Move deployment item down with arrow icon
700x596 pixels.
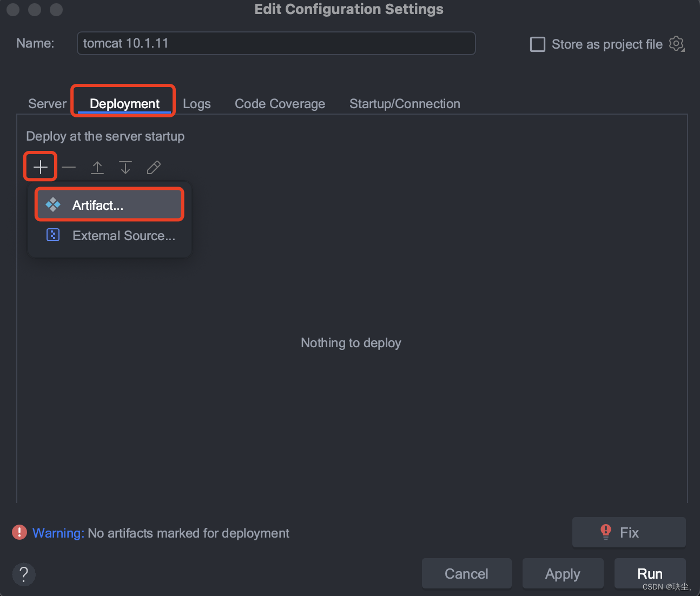[x=126, y=167]
